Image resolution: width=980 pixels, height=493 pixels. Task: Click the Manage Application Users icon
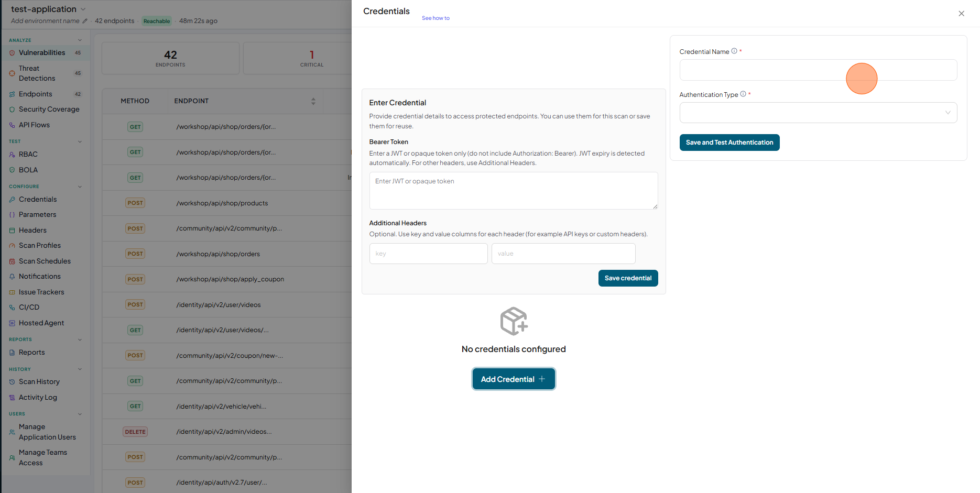point(12,432)
